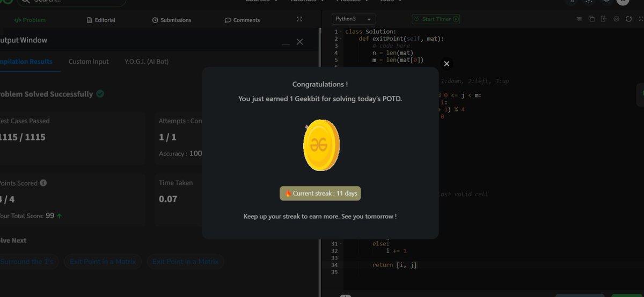Close the Output Window panel
644x297 pixels.
pos(299,42)
